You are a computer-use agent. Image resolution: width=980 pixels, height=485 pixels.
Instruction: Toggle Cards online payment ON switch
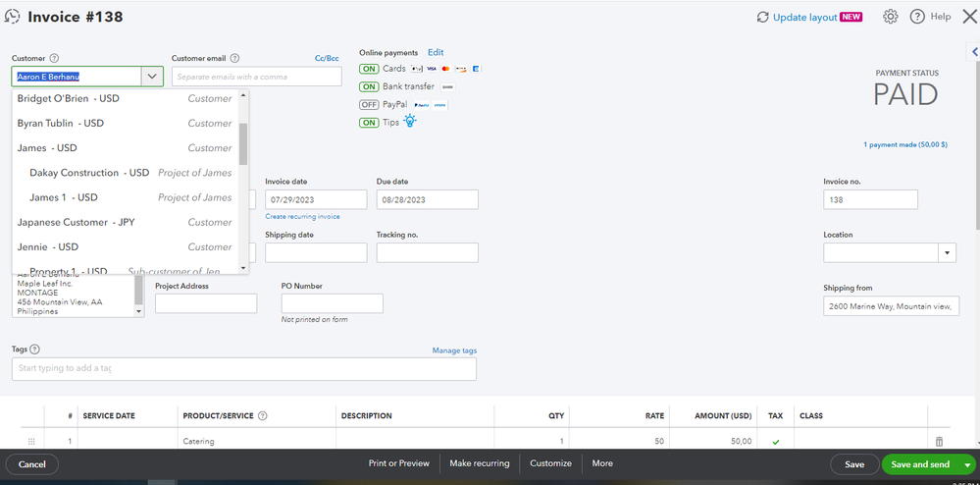pos(369,68)
